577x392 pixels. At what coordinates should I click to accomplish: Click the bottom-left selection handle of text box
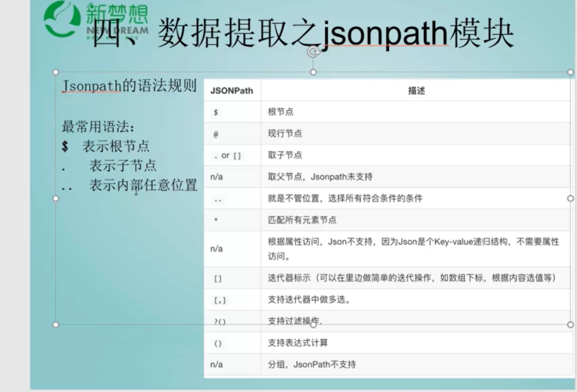(x=56, y=325)
